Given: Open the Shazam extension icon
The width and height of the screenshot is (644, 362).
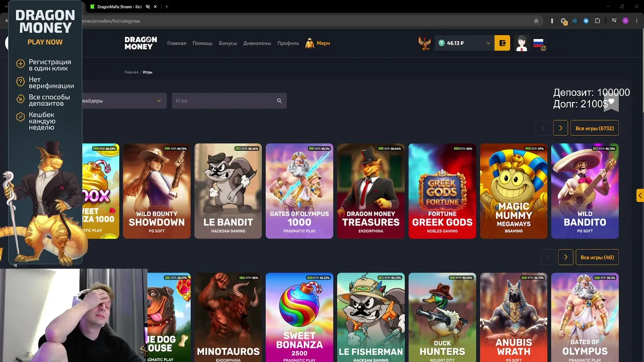Looking at the screenshot, I should pos(586,21).
